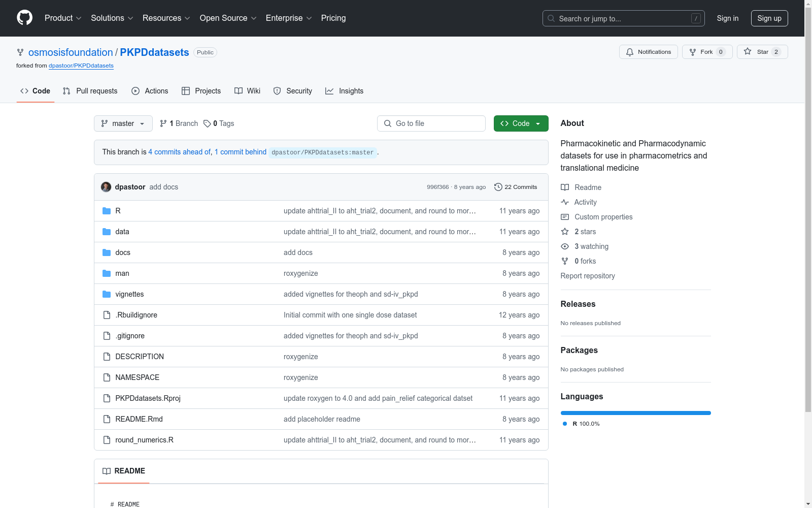Click the README book icon heading
The width and height of the screenshot is (812, 508).
pyautogui.click(x=107, y=471)
